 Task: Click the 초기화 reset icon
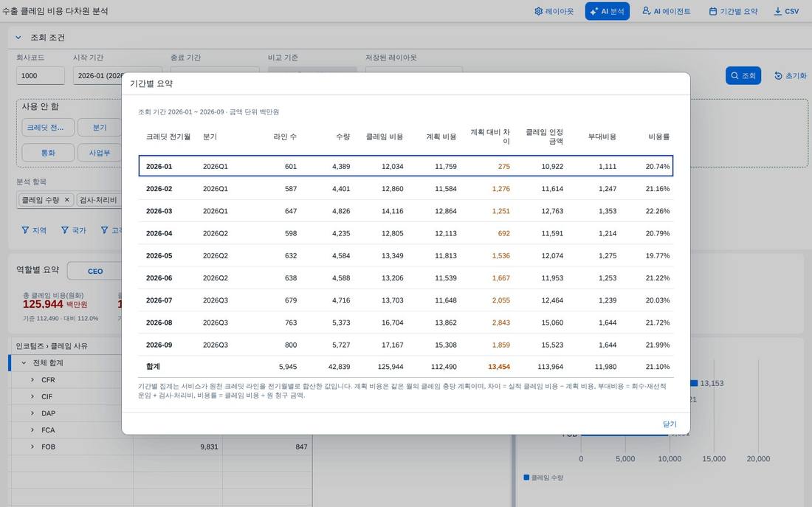pyautogui.click(x=778, y=75)
